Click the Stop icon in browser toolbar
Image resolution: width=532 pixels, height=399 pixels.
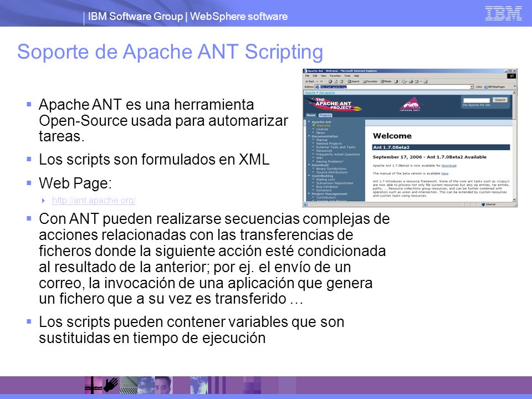coord(330,81)
